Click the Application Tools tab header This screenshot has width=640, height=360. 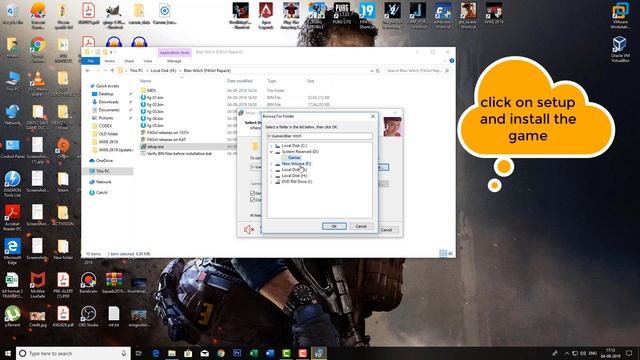coord(174,53)
